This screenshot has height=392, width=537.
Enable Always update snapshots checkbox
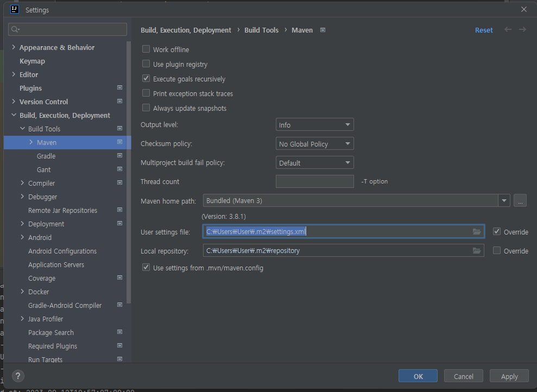[x=146, y=108]
